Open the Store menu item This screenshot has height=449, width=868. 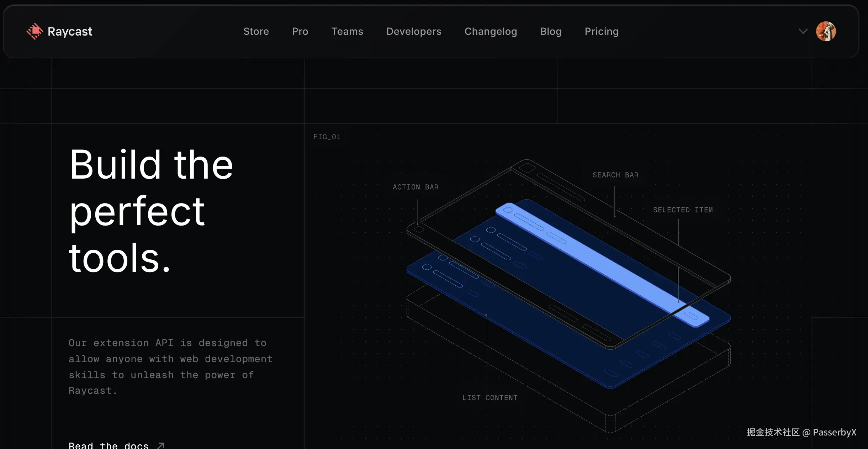[256, 31]
